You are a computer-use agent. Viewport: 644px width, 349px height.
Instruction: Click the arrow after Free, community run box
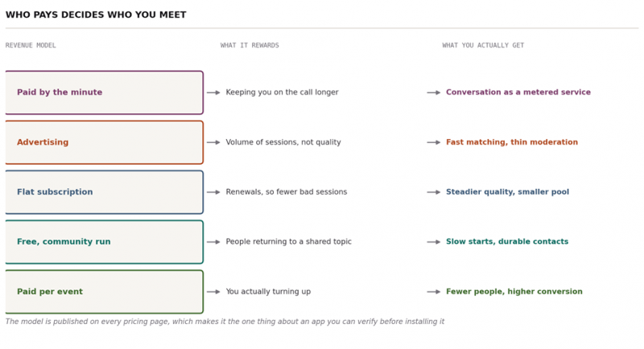(213, 242)
